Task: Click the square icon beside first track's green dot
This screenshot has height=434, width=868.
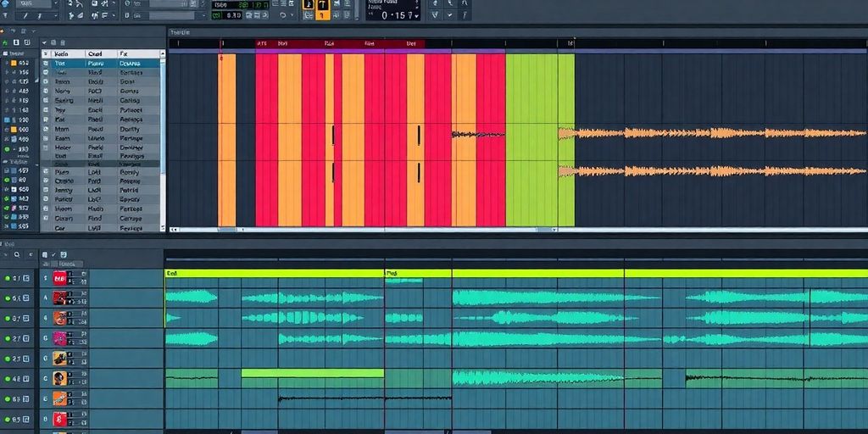Action: tap(26, 278)
